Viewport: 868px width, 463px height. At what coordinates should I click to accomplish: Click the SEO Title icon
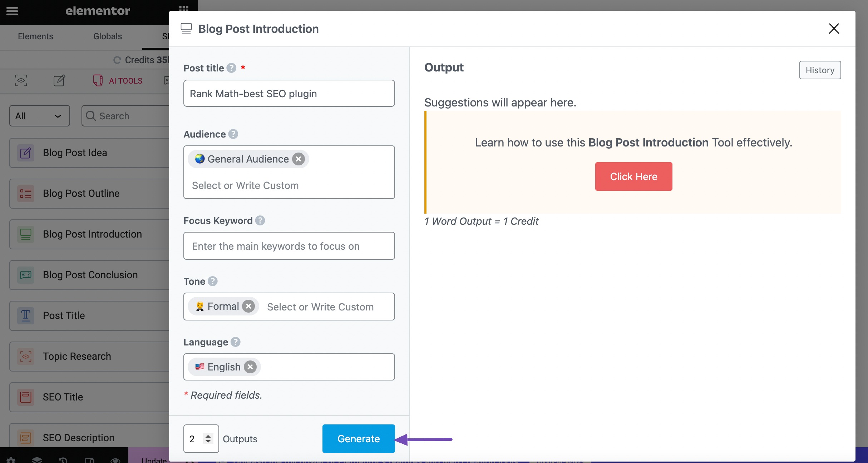pos(26,397)
